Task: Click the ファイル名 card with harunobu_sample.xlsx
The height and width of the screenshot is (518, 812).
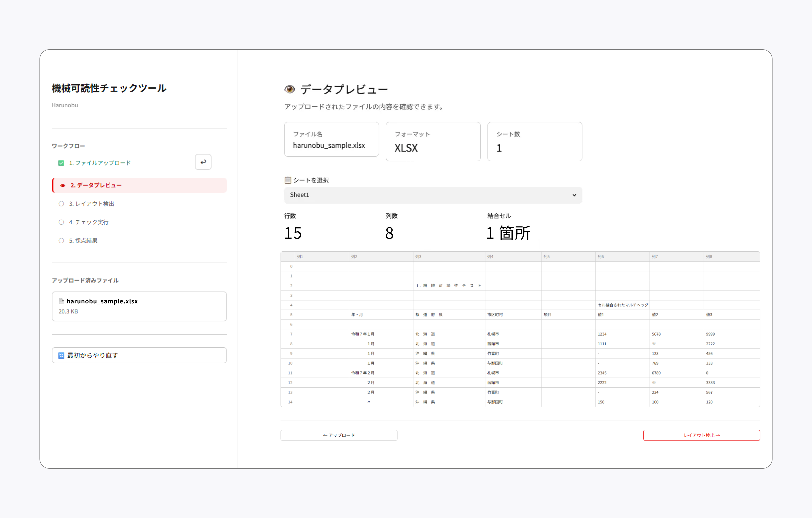Action: pyautogui.click(x=331, y=139)
